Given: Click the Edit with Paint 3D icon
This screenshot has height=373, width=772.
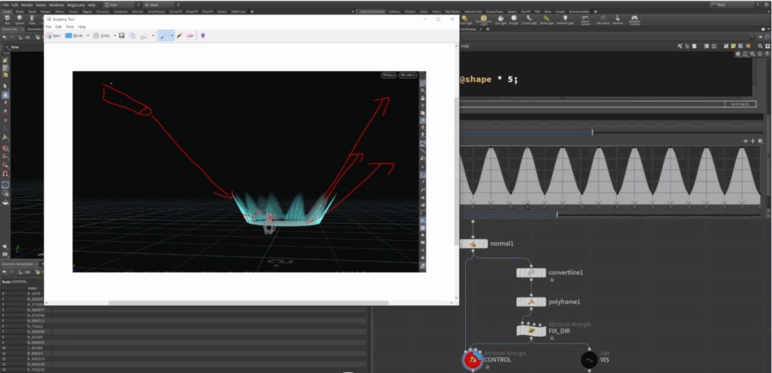Looking at the screenshot, I should click(202, 35).
